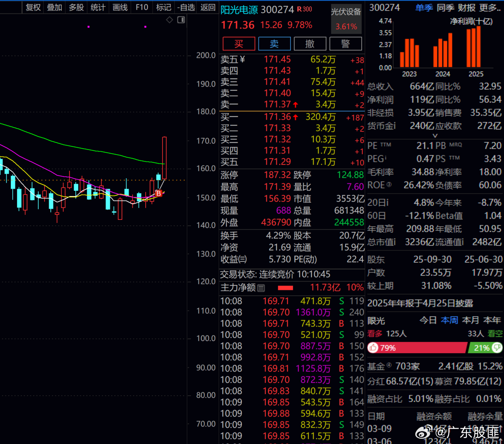Click the 涨停 price 187.32
Viewport: 504px width, 444px height.
point(277,175)
